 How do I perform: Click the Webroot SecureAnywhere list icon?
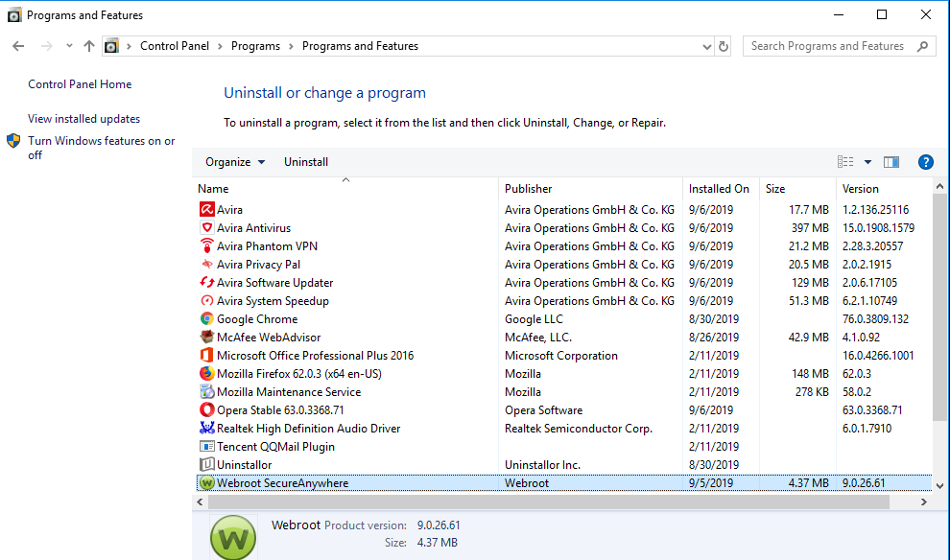206,482
